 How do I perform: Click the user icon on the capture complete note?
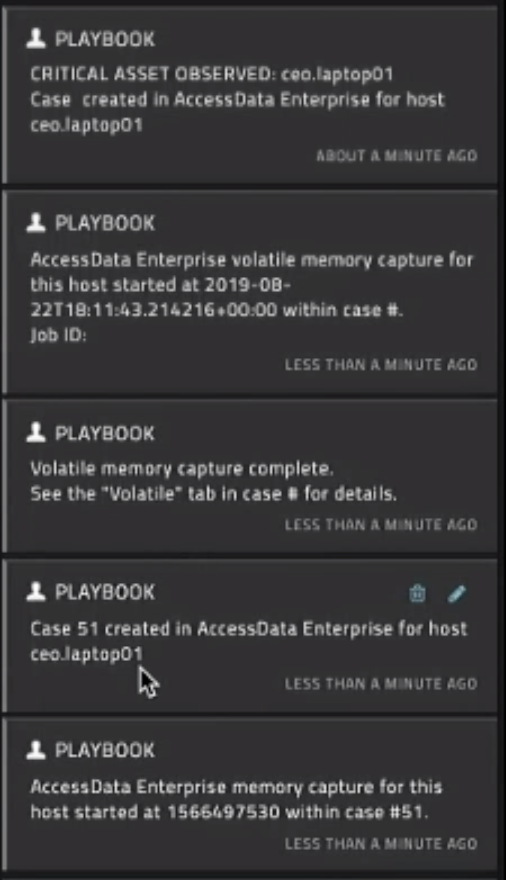tap(36, 433)
